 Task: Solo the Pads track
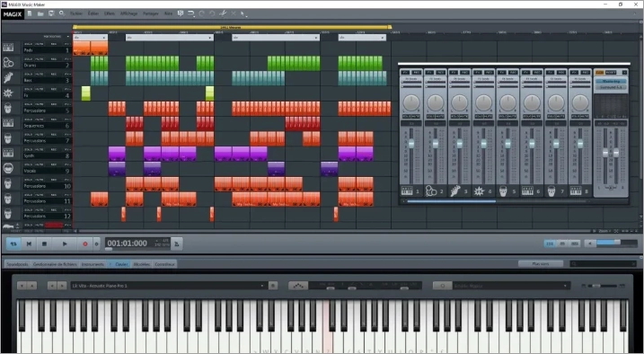(28, 43)
